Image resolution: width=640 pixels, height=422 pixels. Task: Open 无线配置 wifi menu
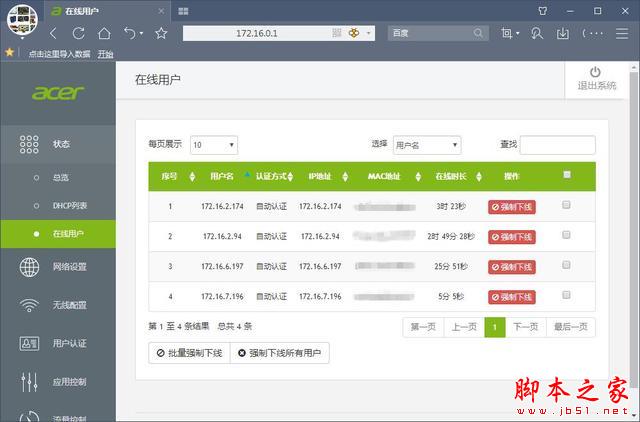pyautogui.click(x=58, y=305)
